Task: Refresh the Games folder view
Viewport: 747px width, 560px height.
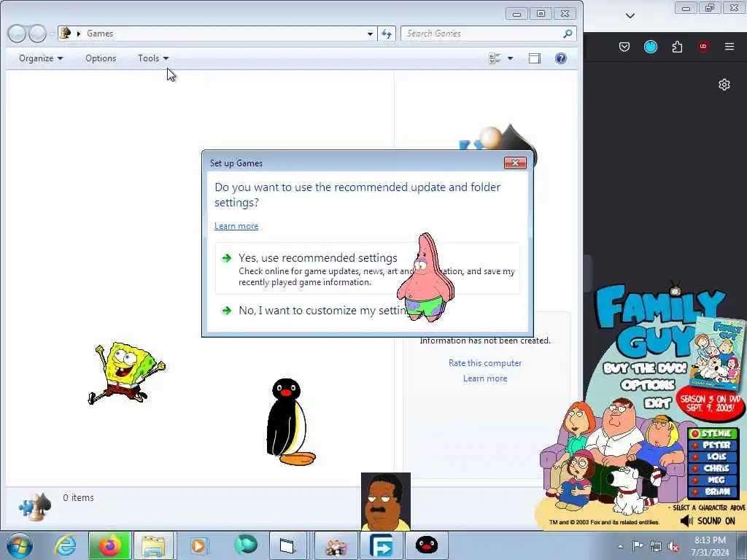Action: pyautogui.click(x=387, y=34)
